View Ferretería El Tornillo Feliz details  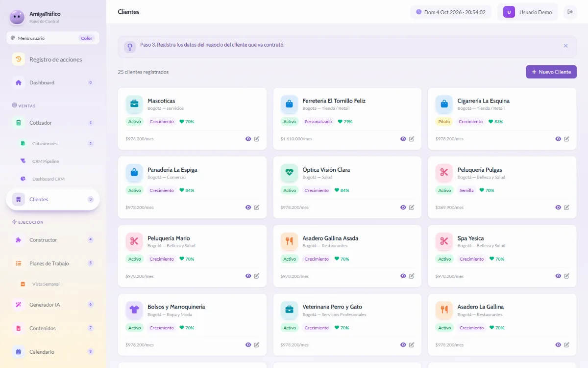click(403, 139)
